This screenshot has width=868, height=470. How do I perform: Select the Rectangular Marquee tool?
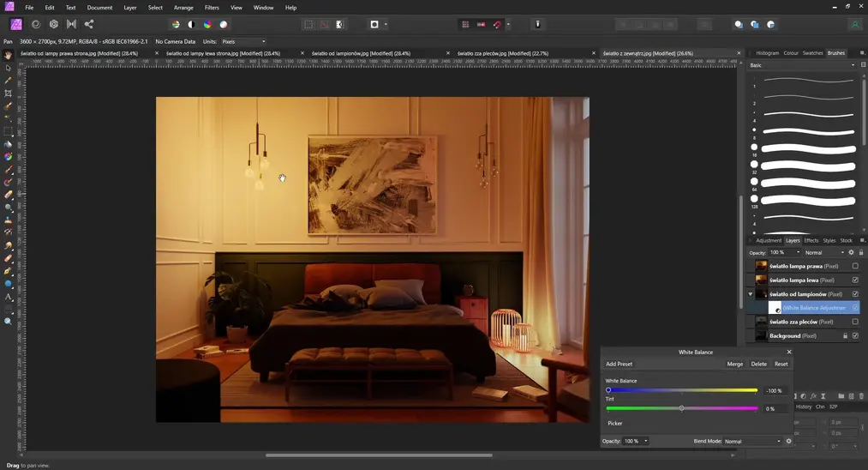click(8, 131)
